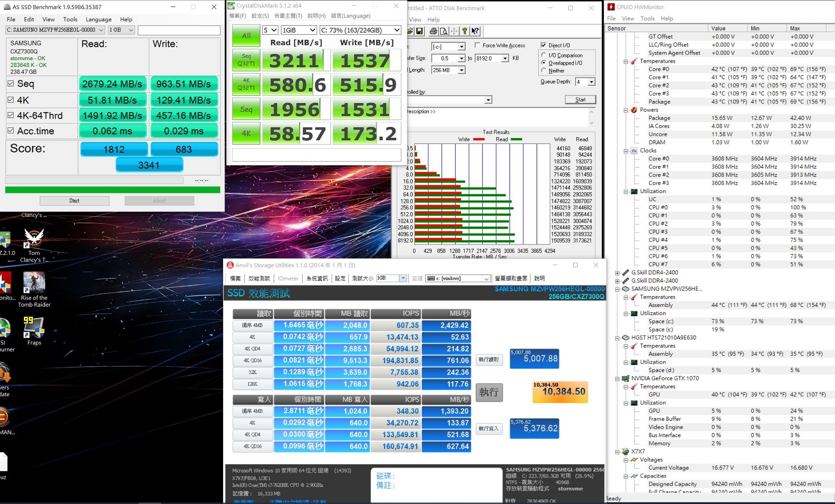Image resolution: width=835 pixels, height=504 pixels.
Task: Click the context help arrow icon in ATTO
Action: click(x=475, y=31)
